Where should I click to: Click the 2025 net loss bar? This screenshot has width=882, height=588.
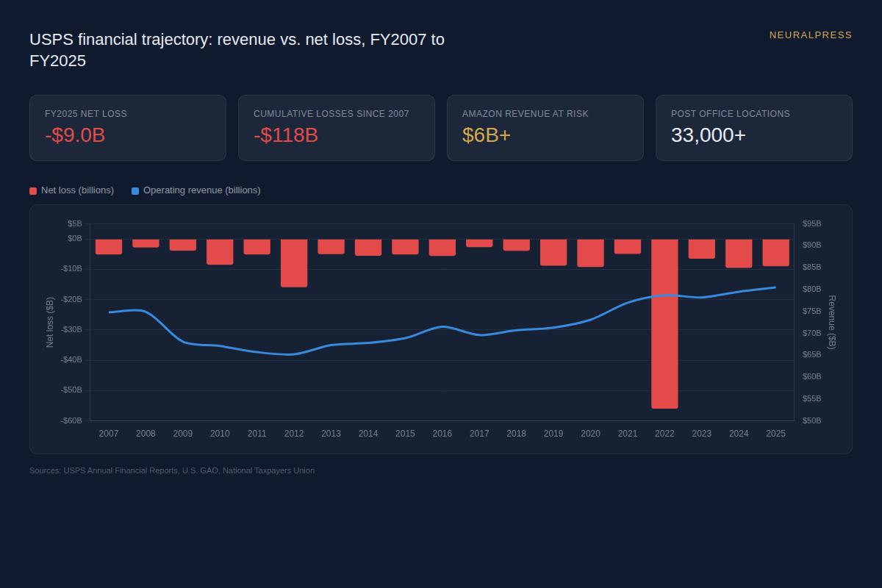point(775,252)
